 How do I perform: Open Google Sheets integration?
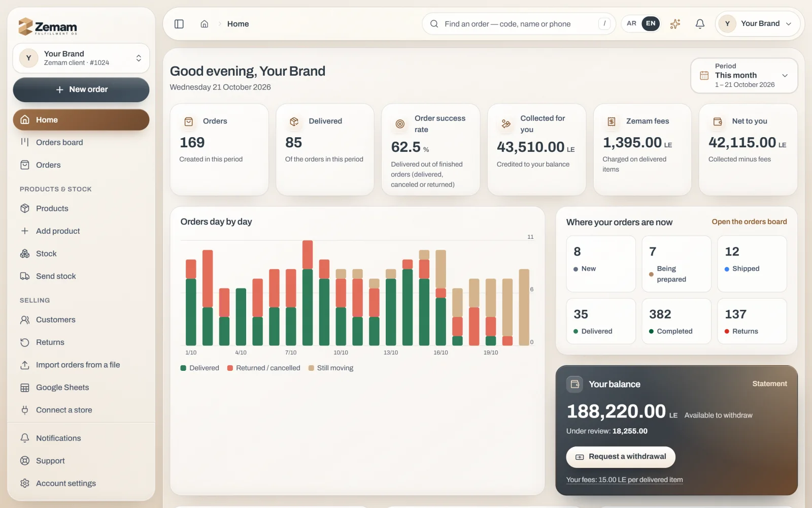click(81, 388)
